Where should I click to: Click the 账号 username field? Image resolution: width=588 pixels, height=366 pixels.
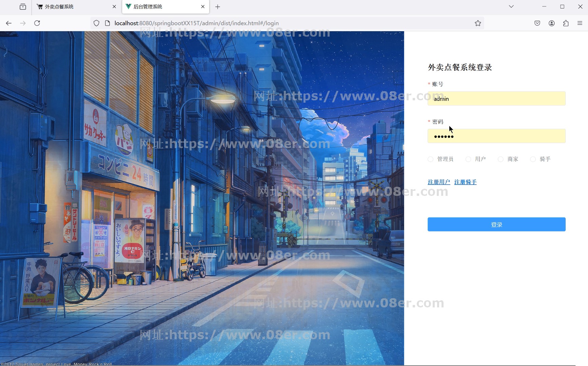tap(496, 99)
